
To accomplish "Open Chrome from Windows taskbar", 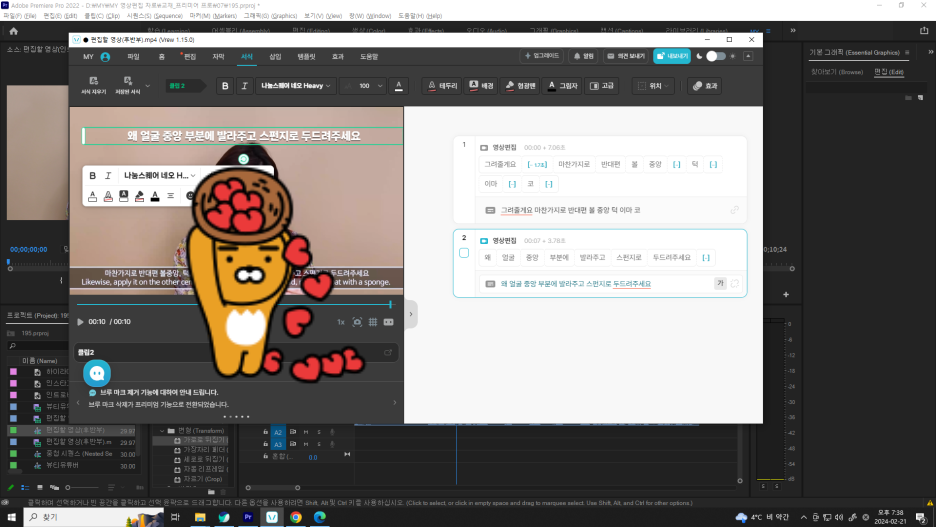I will (296, 517).
